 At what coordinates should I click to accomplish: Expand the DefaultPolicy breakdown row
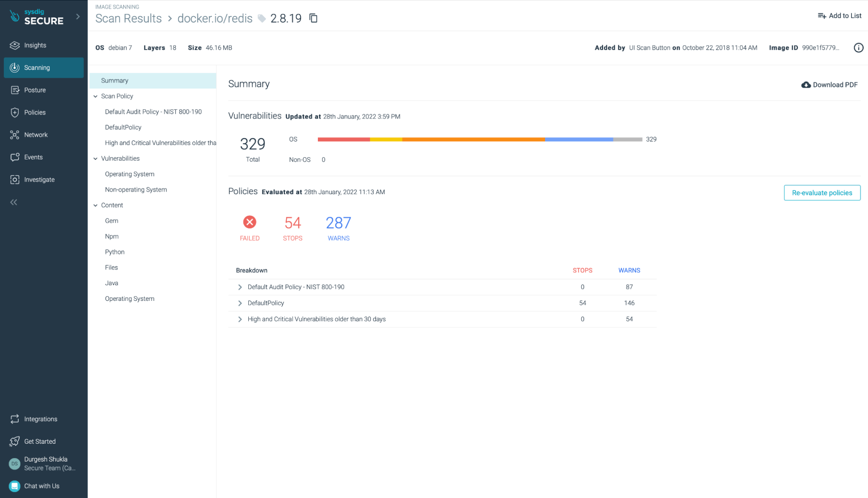(x=240, y=303)
